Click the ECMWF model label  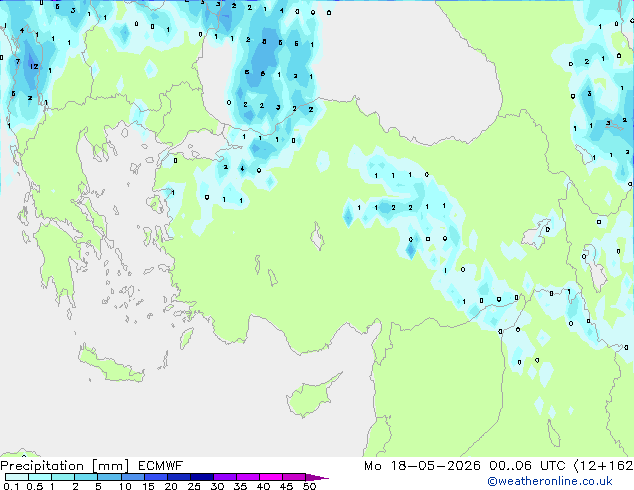point(161,466)
